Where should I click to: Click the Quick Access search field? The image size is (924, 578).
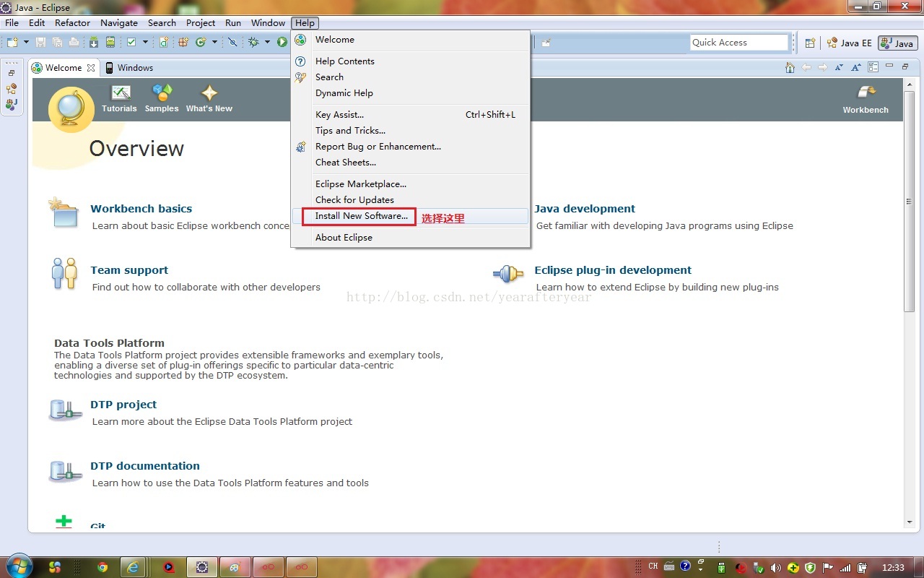[x=739, y=43]
